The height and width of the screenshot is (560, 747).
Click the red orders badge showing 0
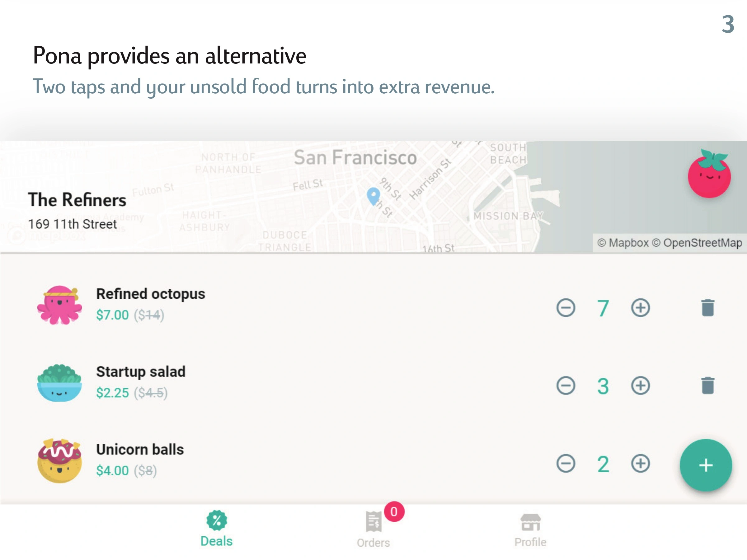(394, 512)
